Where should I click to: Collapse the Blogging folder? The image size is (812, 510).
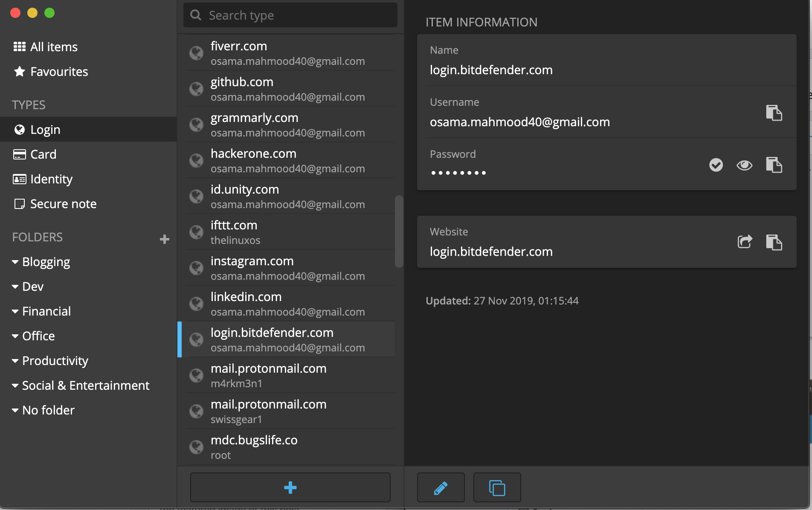[15, 262]
